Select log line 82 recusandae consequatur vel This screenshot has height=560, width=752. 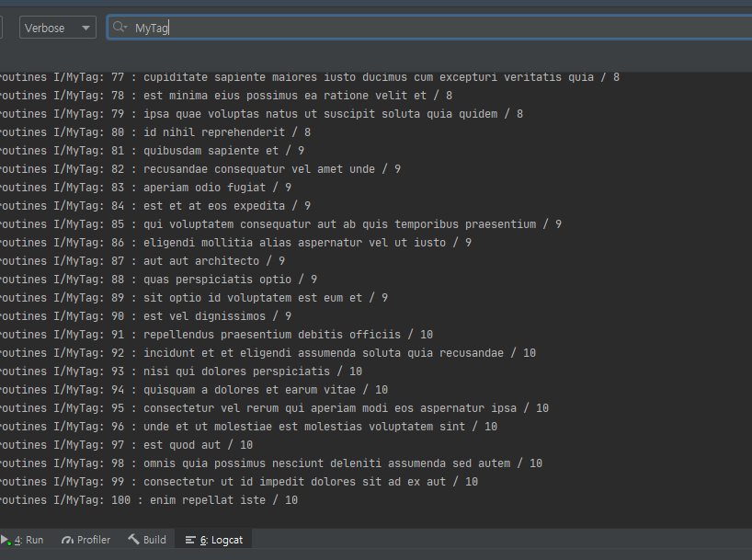[x=200, y=169]
